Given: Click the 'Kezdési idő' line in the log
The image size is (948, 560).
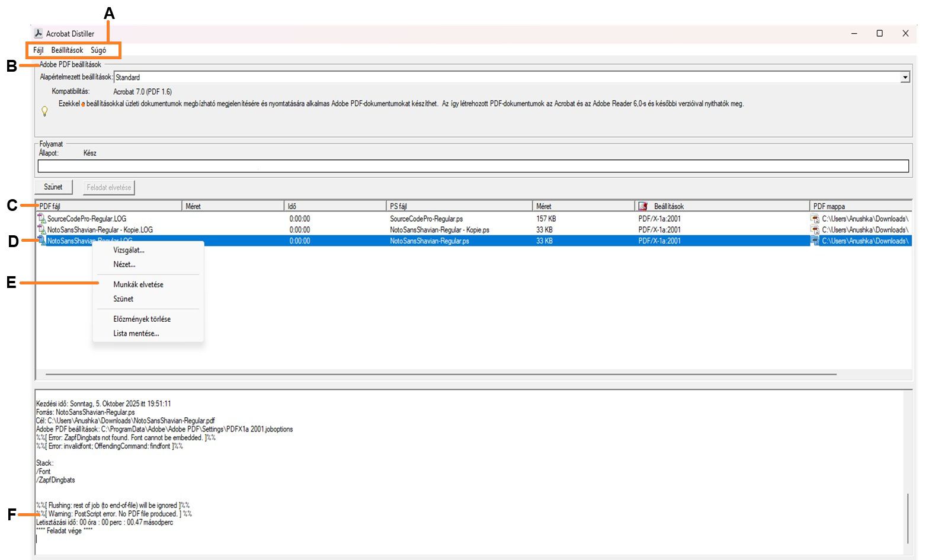Looking at the screenshot, I should coord(103,404).
